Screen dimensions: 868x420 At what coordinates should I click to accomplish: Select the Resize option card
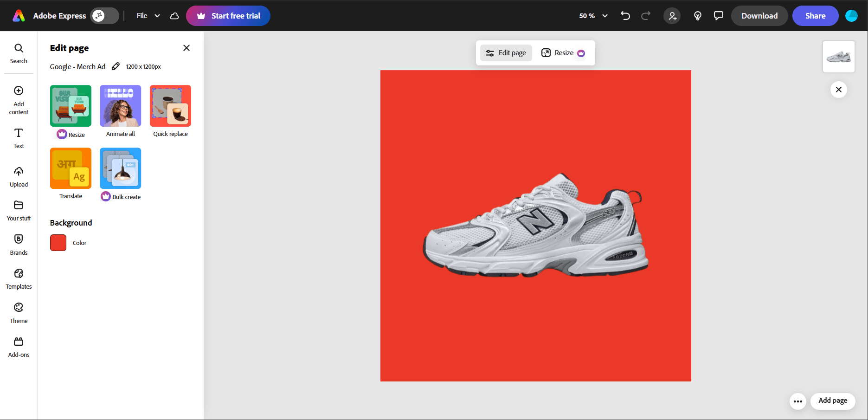coord(71,112)
